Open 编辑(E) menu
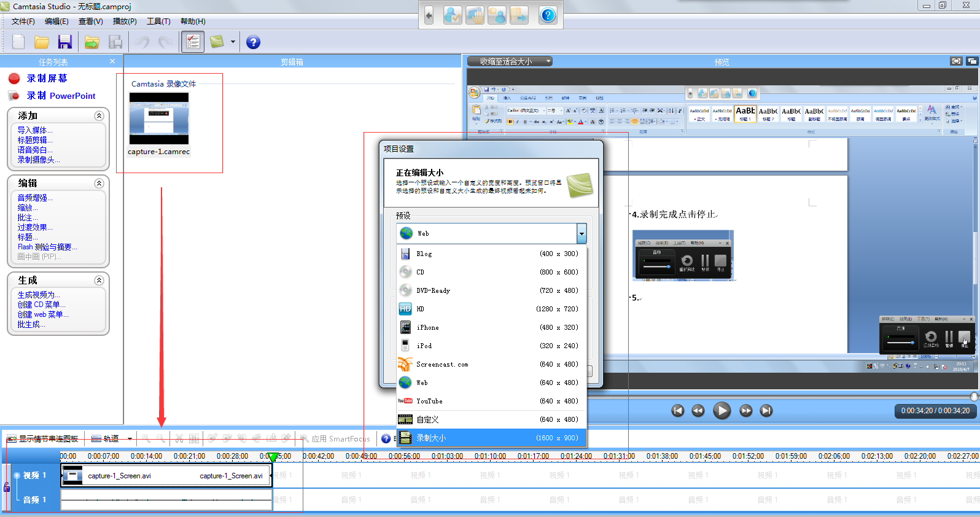This screenshot has width=980, height=517. click(x=56, y=21)
